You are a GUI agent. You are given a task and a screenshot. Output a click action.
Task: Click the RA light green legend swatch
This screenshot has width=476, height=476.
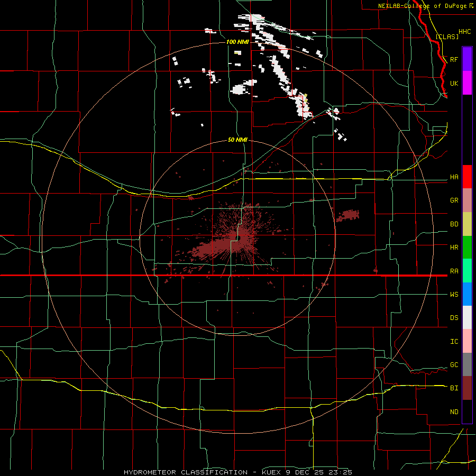coord(467,271)
